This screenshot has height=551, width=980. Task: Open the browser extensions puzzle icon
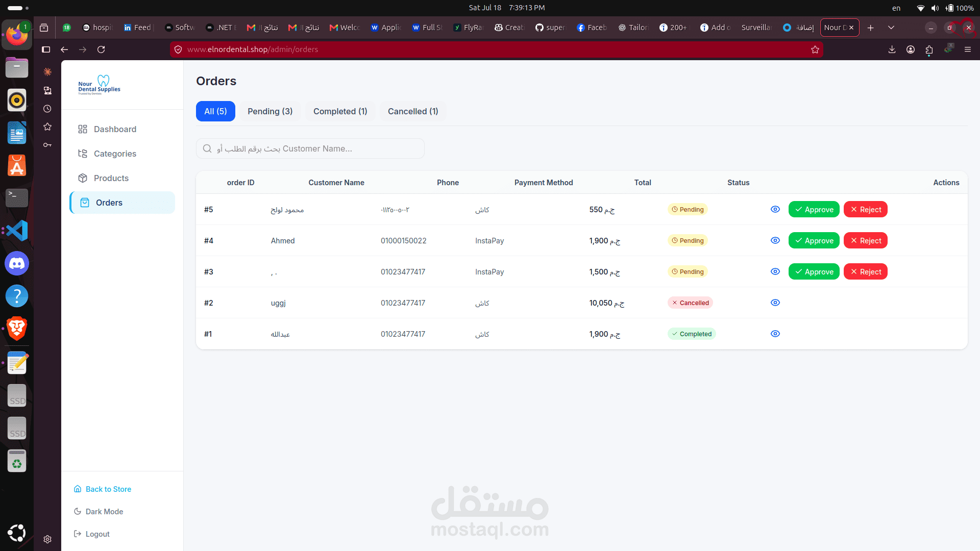tap(928, 49)
